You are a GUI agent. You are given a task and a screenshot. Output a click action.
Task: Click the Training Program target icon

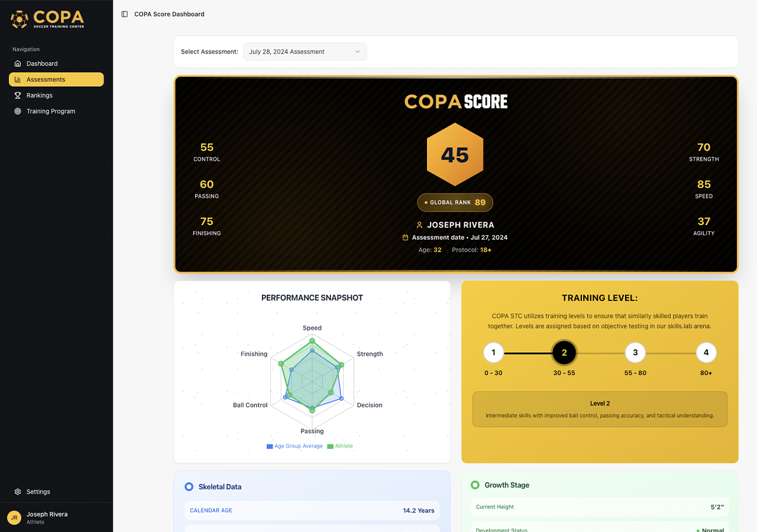click(17, 111)
